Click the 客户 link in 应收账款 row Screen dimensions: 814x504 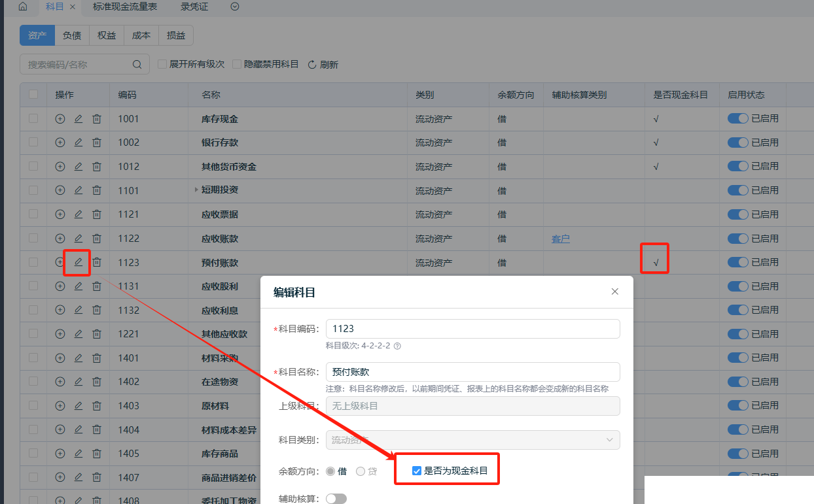click(560, 239)
